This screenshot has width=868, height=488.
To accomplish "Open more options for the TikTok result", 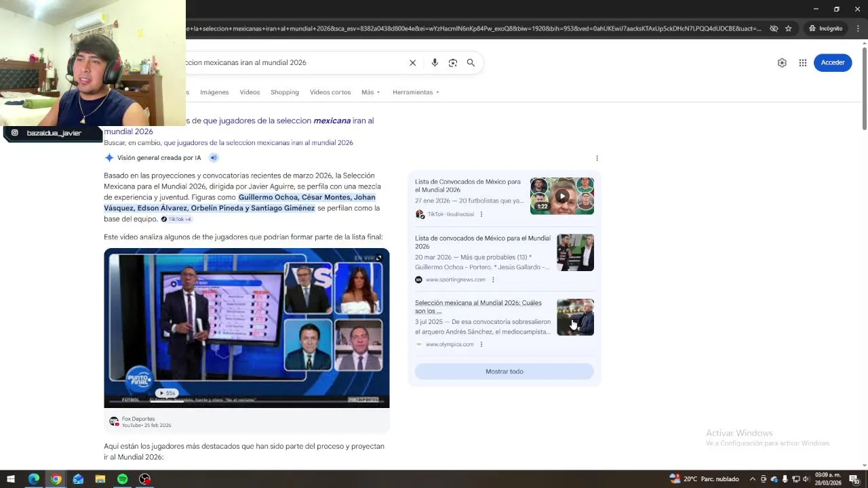I will click(x=481, y=214).
